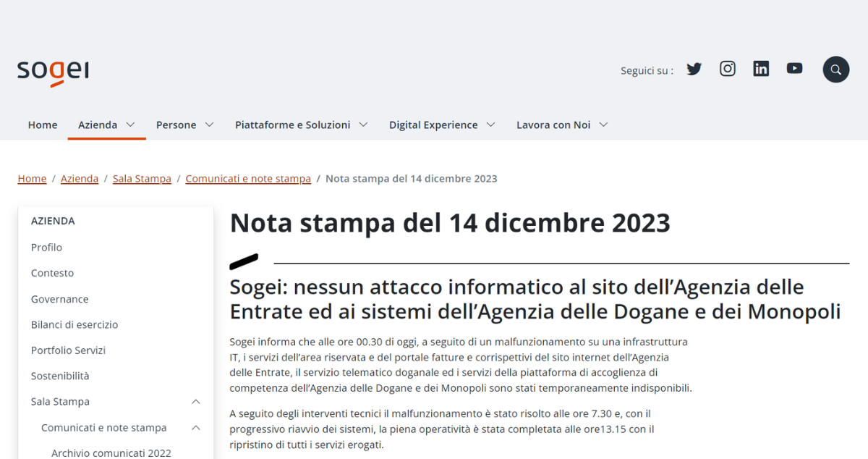
Task: Follow the Home breadcrumb link
Action: click(x=32, y=179)
